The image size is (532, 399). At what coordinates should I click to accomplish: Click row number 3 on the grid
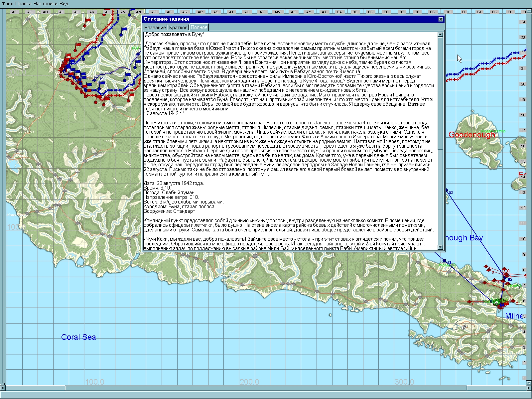pyautogui.click(x=524, y=347)
